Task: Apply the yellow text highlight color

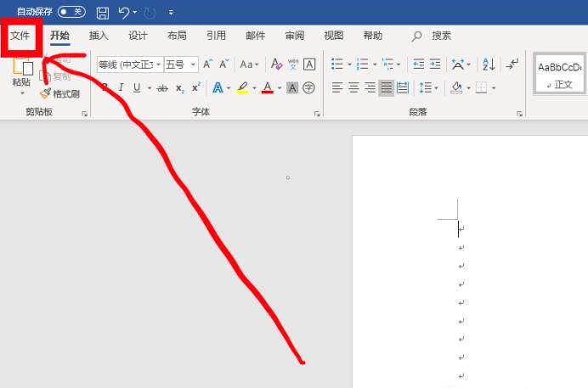Action: (242, 88)
